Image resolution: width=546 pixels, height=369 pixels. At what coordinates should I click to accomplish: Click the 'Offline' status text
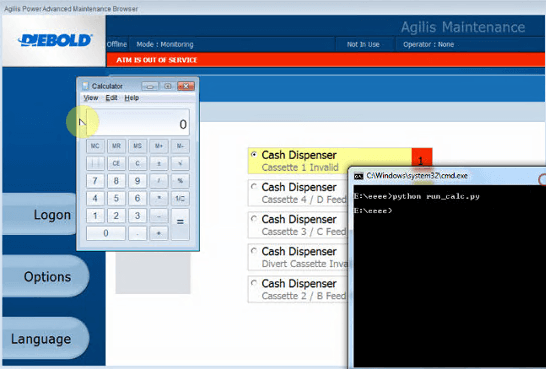coord(117,45)
